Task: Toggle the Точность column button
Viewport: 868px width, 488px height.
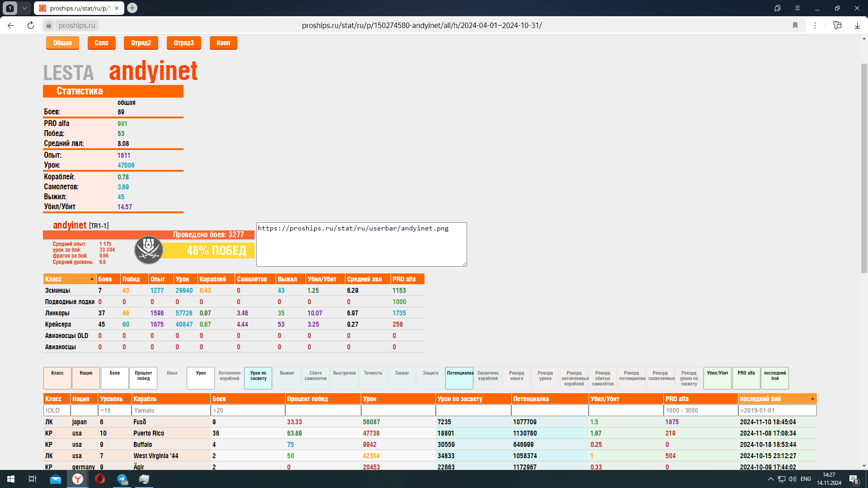Action: coord(373,378)
